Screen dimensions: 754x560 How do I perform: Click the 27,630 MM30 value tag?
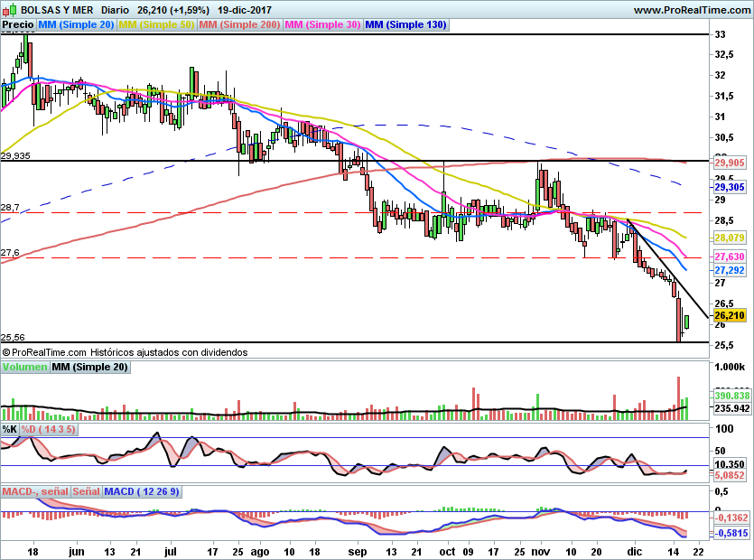pos(730,257)
